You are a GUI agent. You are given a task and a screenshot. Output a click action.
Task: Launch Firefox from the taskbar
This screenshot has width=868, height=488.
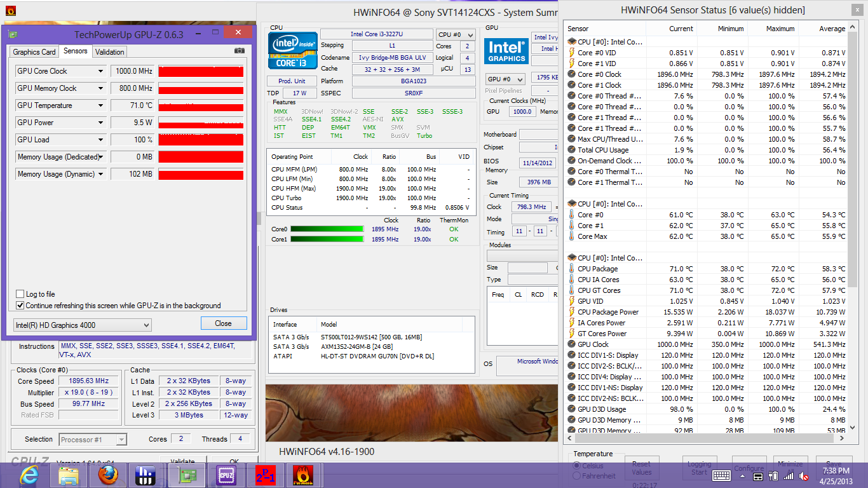[108, 475]
